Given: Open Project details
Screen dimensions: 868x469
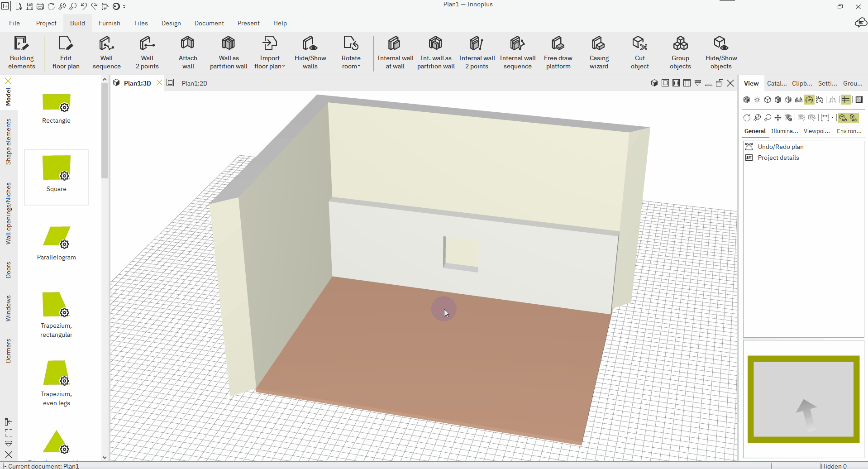Looking at the screenshot, I should pos(777,157).
